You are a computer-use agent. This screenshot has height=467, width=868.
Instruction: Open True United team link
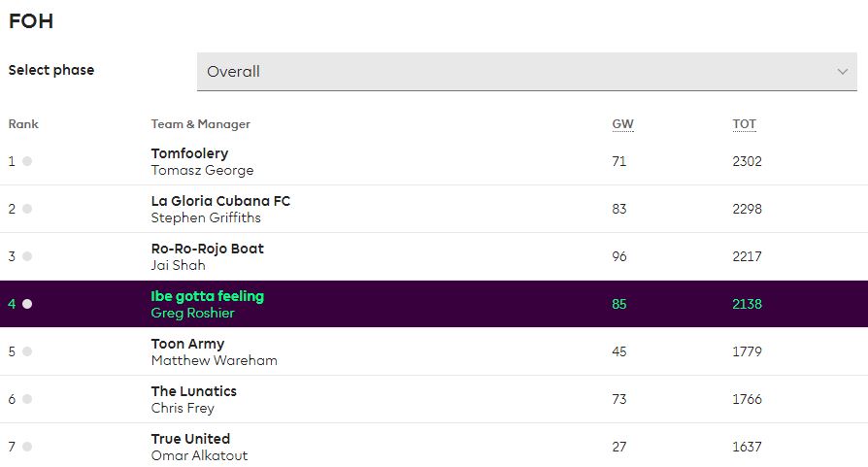190,439
